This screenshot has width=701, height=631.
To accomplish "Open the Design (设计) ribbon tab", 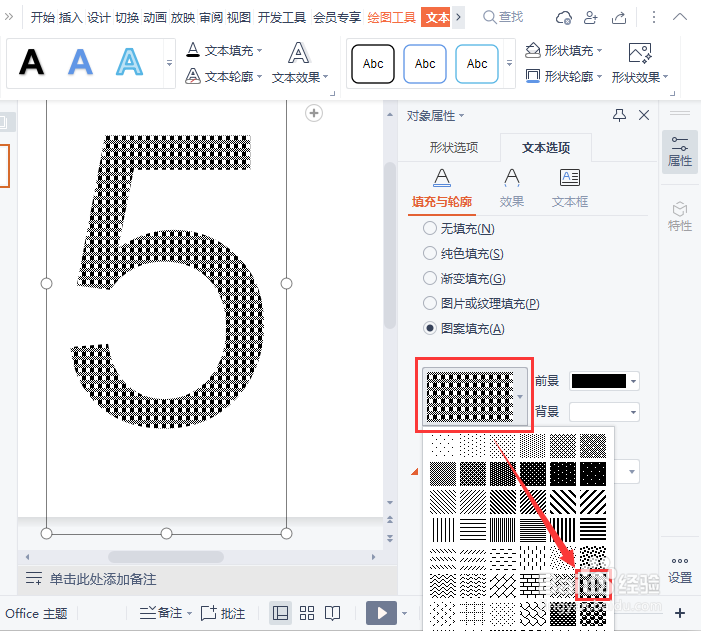I will 99,17.
